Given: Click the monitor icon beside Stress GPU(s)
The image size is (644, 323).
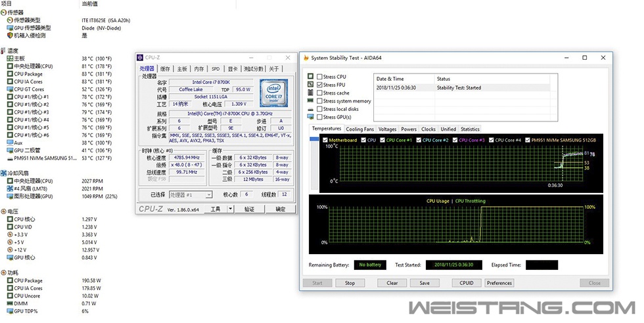Looking at the screenshot, I should tap(310, 117).
